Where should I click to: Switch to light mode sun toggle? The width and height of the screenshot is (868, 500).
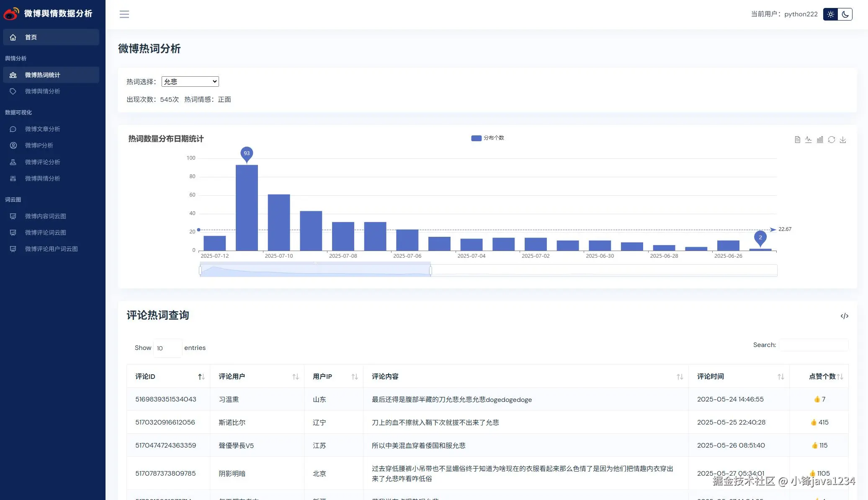click(x=831, y=14)
